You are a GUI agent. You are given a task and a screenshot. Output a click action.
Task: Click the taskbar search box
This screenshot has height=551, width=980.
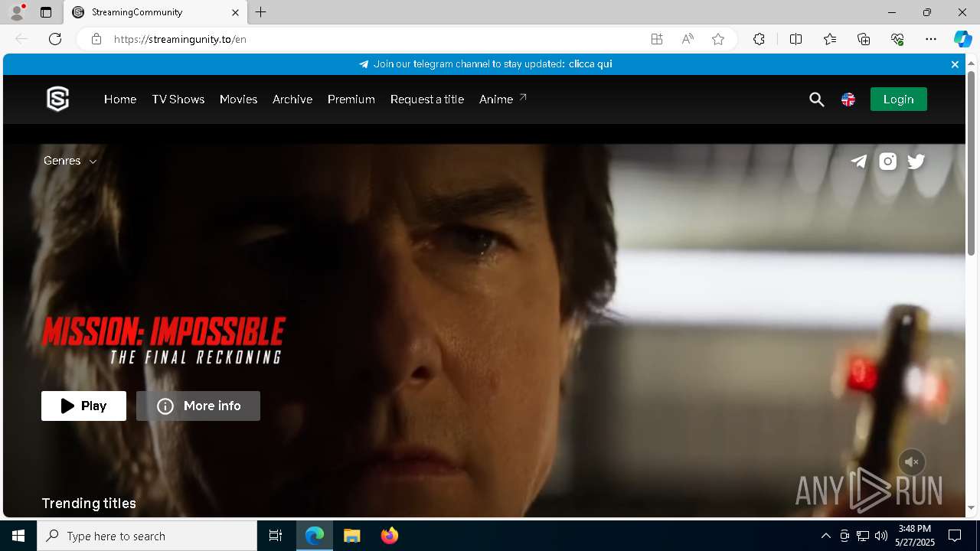point(147,536)
